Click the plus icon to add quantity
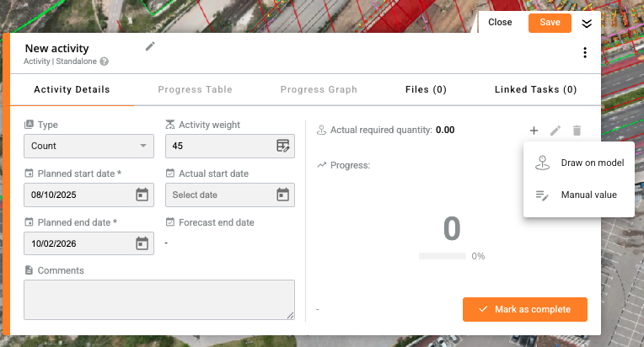 tap(534, 131)
